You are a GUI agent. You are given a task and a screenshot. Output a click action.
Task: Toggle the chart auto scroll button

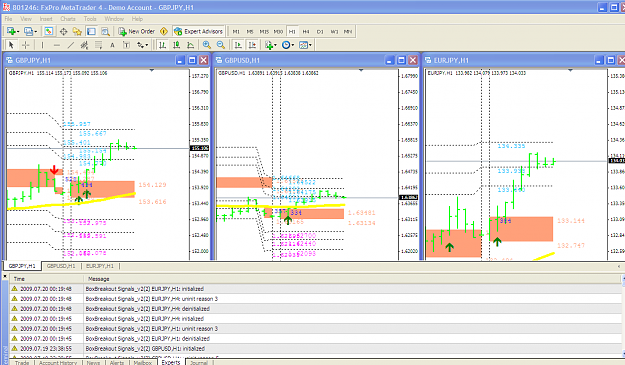(x=238, y=45)
